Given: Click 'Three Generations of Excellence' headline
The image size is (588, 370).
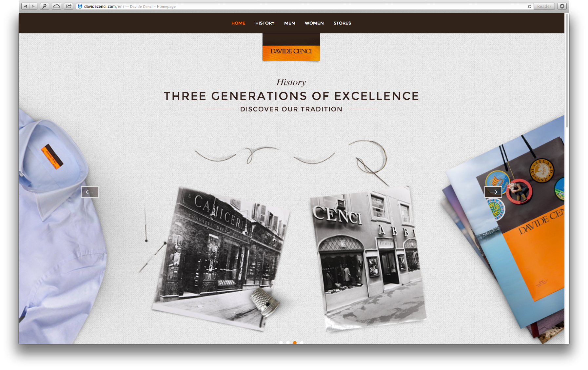Looking at the screenshot, I should coord(291,96).
